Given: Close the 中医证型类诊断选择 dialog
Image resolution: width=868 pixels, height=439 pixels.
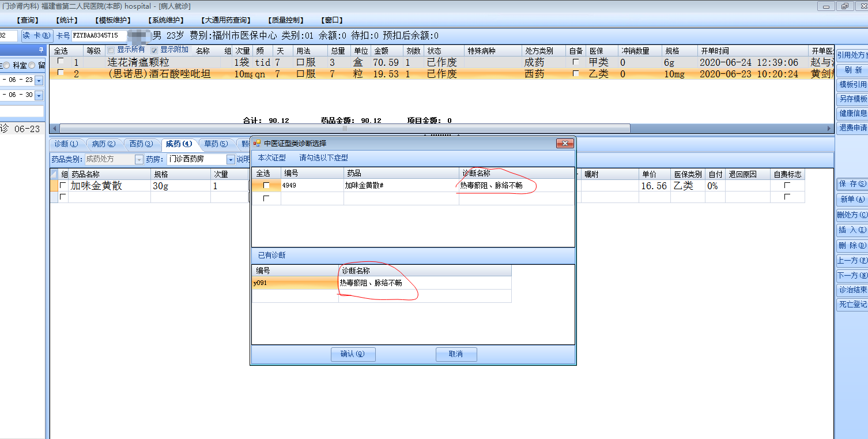Looking at the screenshot, I should 565,143.
